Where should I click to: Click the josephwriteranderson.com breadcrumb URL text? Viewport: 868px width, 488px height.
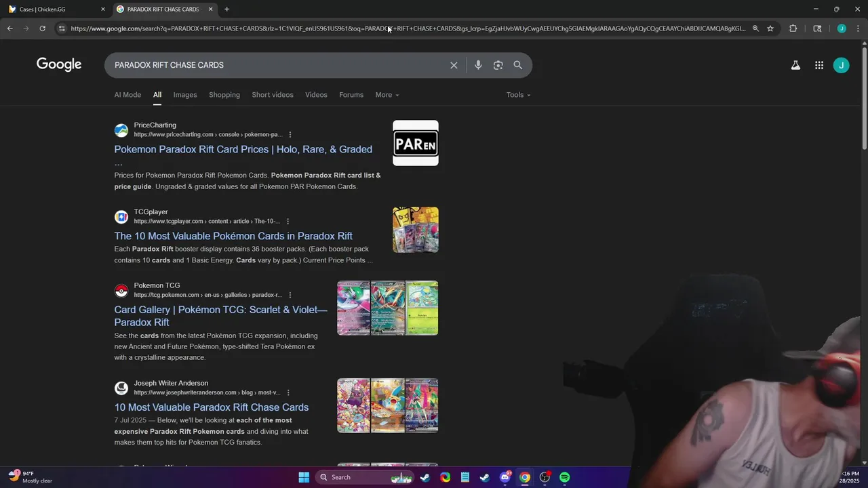click(207, 392)
